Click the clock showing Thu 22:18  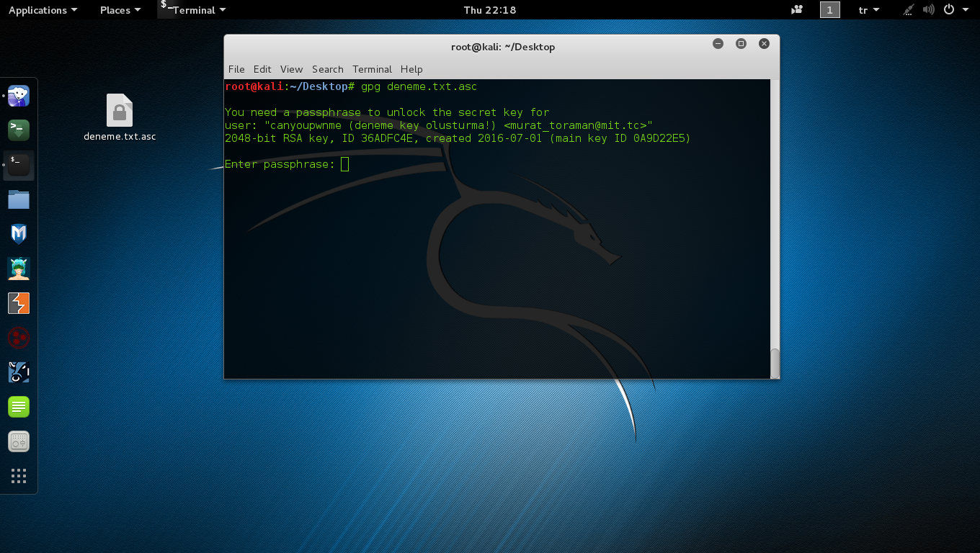pos(490,10)
